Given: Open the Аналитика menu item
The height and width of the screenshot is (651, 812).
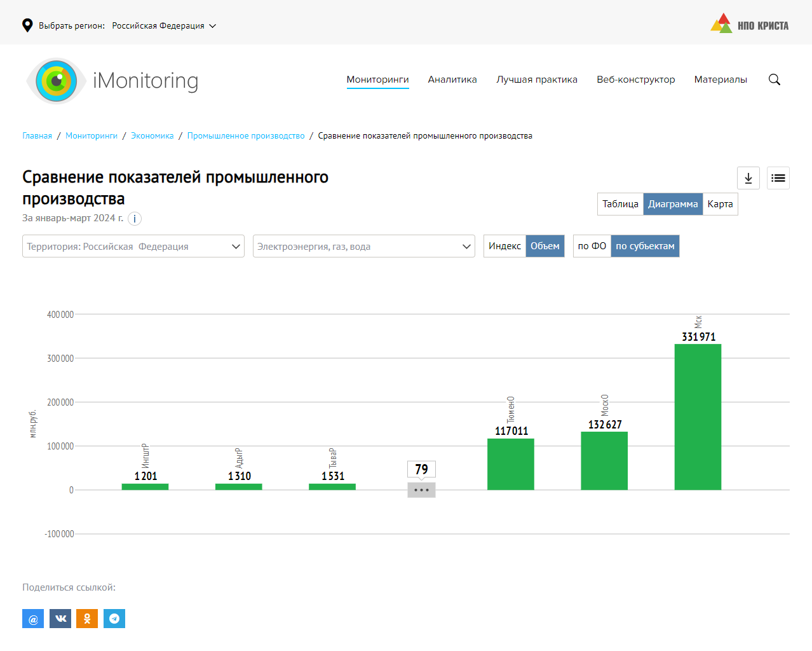Looking at the screenshot, I should (452, 79).
